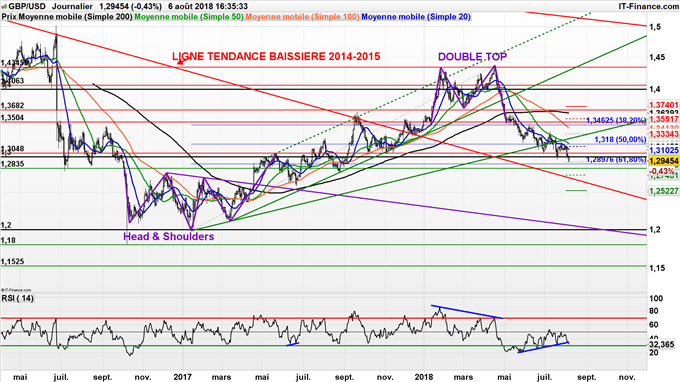Select Moyenne mobile (Simple 100) legend
This screenshot has height=382, width=680.
[x=302, y=16]
